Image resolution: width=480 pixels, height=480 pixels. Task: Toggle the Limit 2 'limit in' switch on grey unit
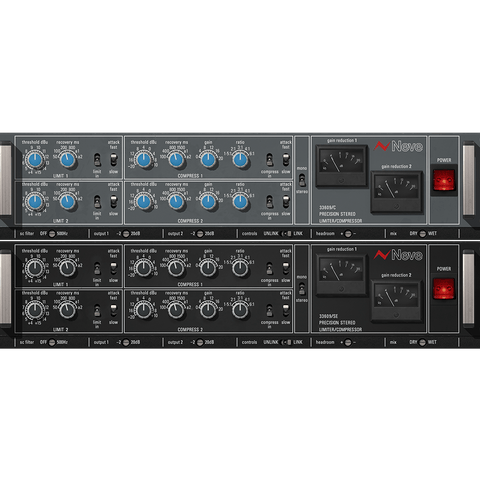tap(97, 202)
